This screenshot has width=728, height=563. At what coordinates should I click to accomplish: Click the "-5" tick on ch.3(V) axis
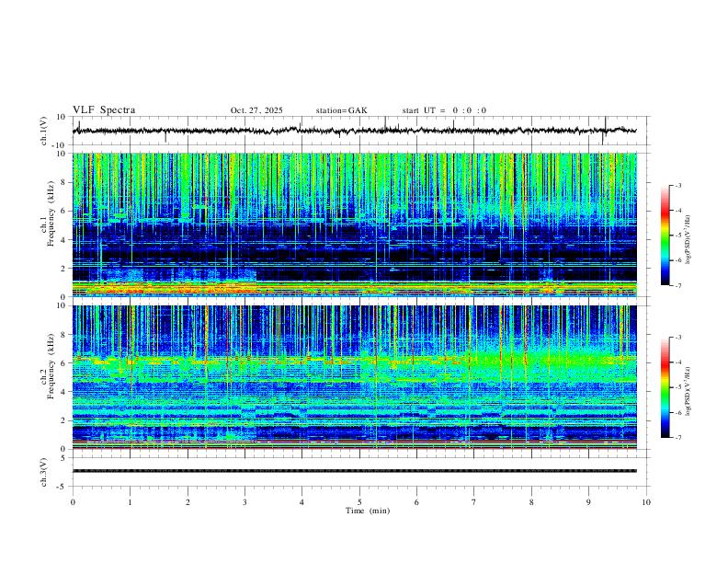pos(63,487)
